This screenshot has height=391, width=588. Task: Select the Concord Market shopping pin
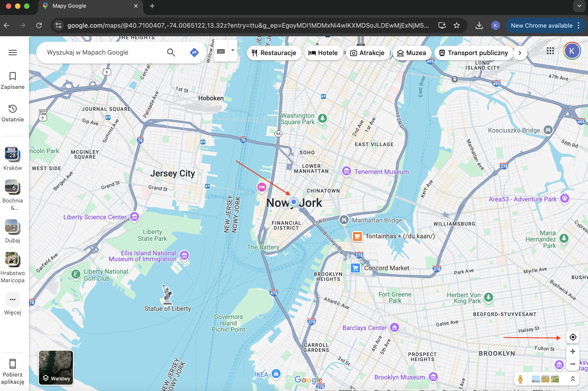(x=355, y=268)
